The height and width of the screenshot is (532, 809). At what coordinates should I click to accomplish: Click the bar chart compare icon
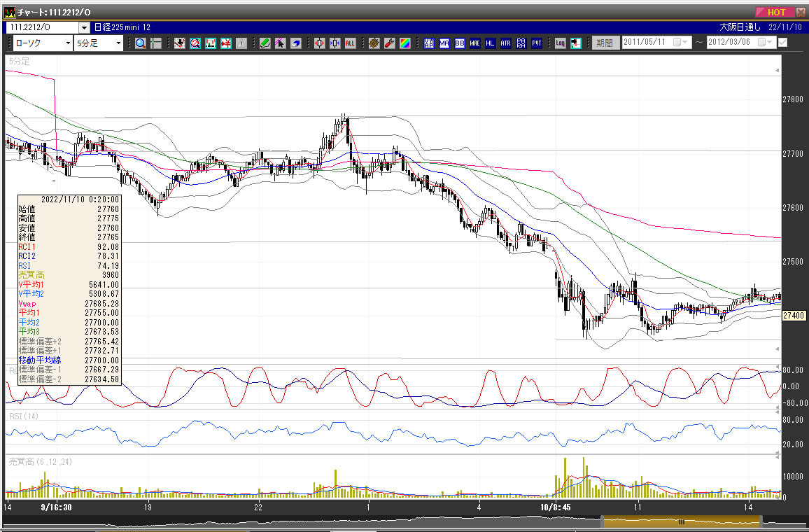click(210, 43)
